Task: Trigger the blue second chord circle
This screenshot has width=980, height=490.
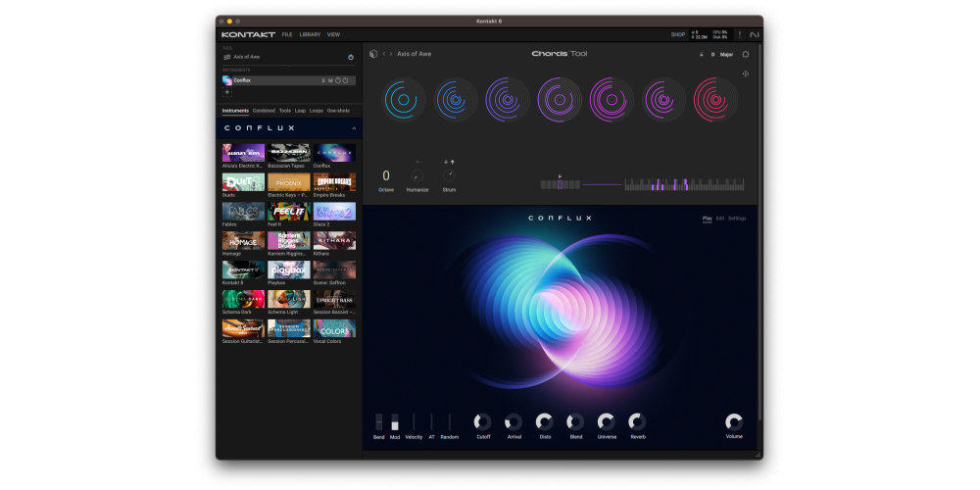Action: [456, 99]
